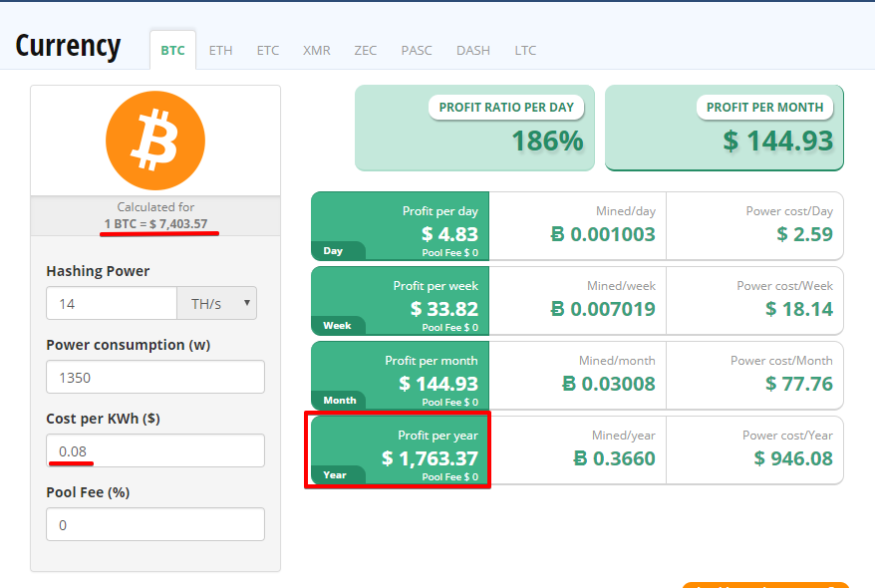Viewport: 875px width, 588px height.
Task: Expand the TH/s hashing unit dropdown
Action: point(216,303)
